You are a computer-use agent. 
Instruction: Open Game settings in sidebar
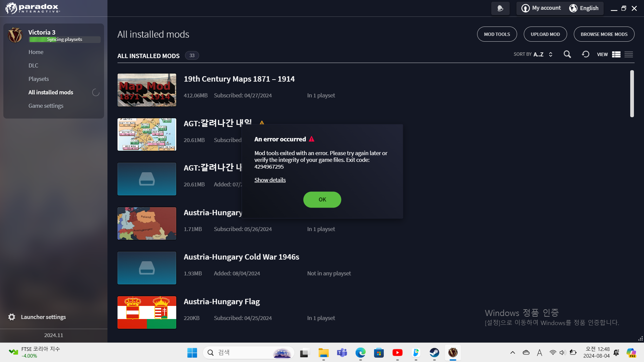click(x=46, y=106)
